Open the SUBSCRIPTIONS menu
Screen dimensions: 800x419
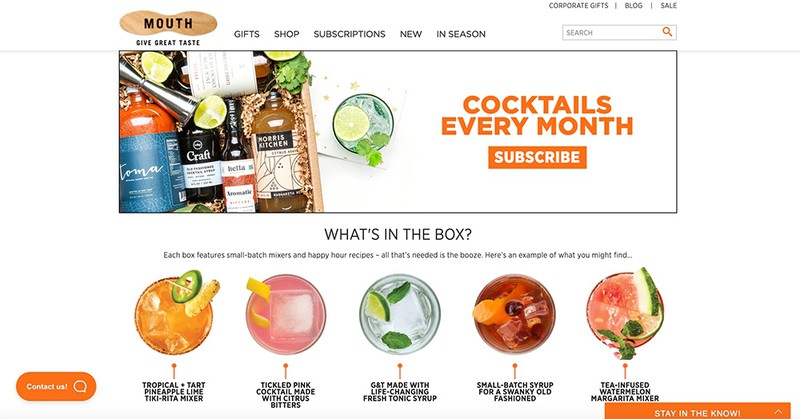click(349, 34)
